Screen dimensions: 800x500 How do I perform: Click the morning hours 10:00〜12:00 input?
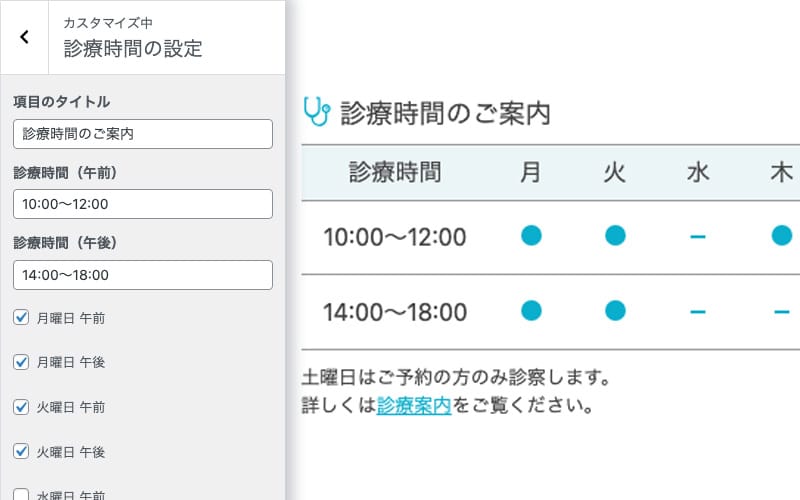(143, 204)
